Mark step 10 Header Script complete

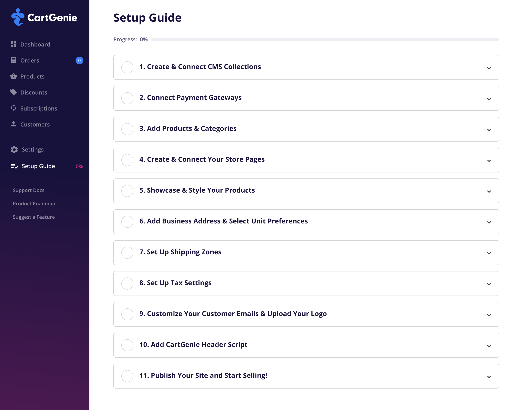pyautogui.click(x=127, y=345)
